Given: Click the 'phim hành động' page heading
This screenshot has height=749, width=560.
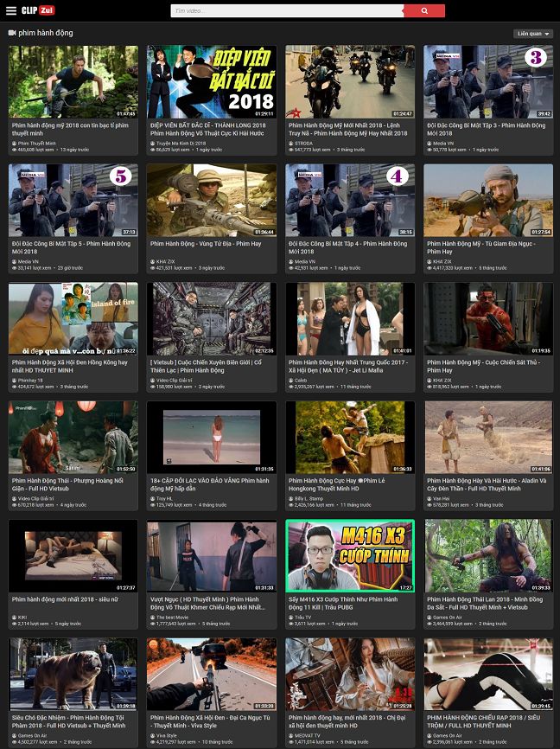Looking at the screenshot, I should click(x=45, y=33).
